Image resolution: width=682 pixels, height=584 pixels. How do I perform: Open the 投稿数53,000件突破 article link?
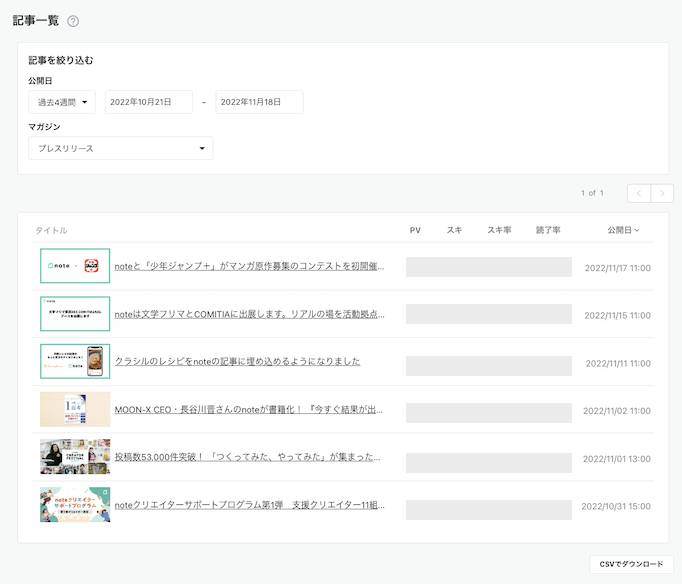249,457
